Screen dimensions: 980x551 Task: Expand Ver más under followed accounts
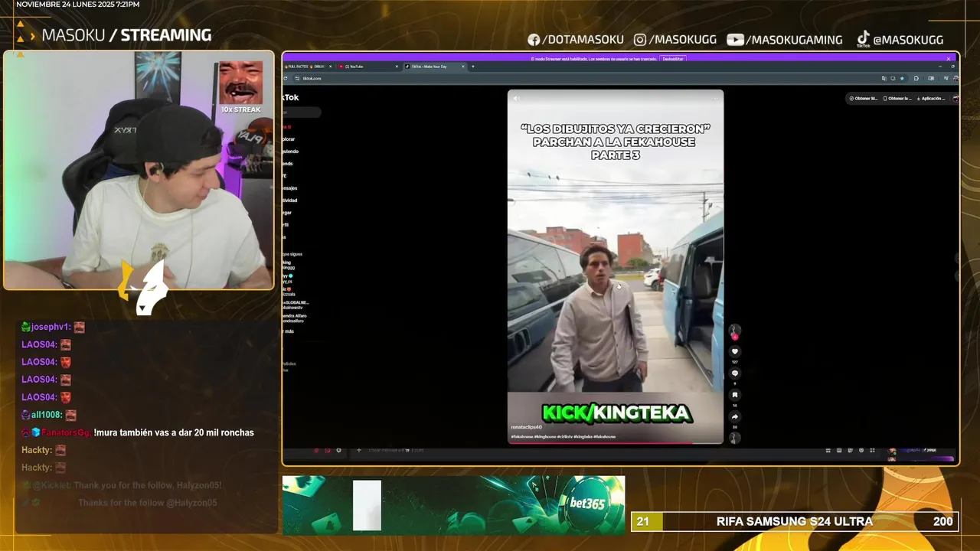289,331
